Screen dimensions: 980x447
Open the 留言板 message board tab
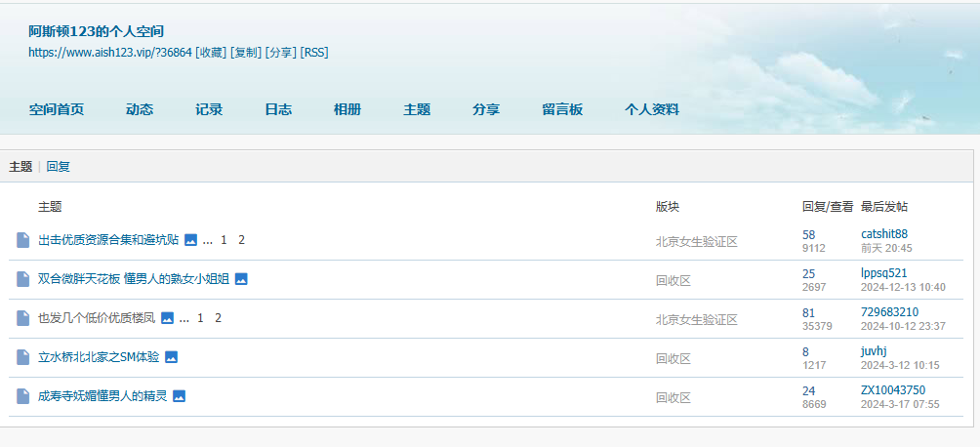coord(562,109)
